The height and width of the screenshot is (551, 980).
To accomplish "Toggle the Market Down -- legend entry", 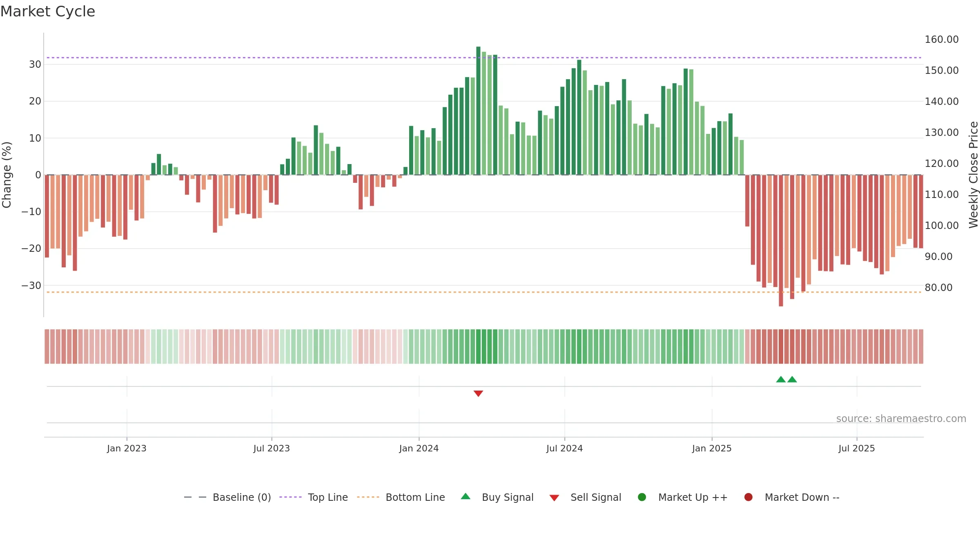I will coord(792,497).
